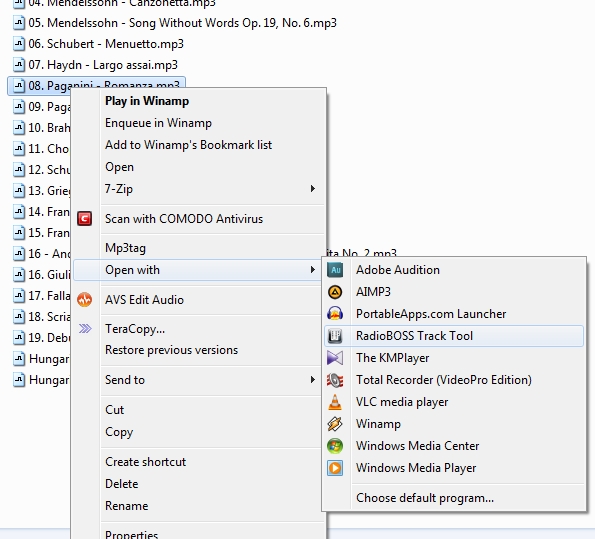Open file with Adobe Audition label
This screenshot has width=595, height=539.
[398, 270]
